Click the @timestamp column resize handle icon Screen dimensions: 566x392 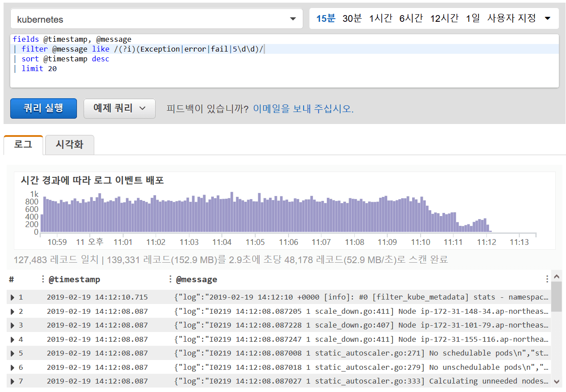tap(43, 279)
